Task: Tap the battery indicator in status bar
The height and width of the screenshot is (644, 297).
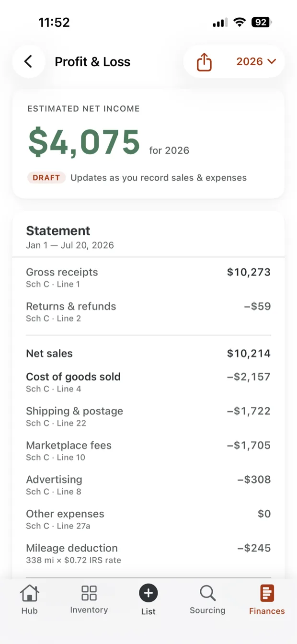Action: (x=262, y=22)
